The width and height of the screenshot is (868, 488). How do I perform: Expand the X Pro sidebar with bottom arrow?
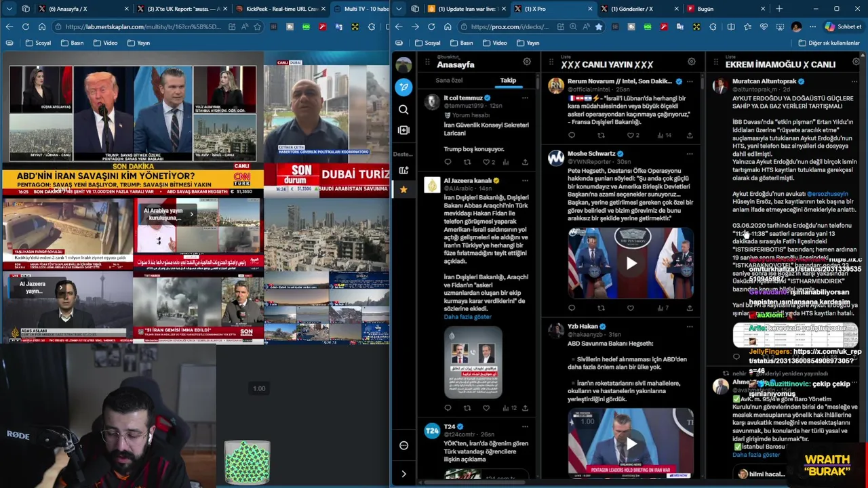403,474
